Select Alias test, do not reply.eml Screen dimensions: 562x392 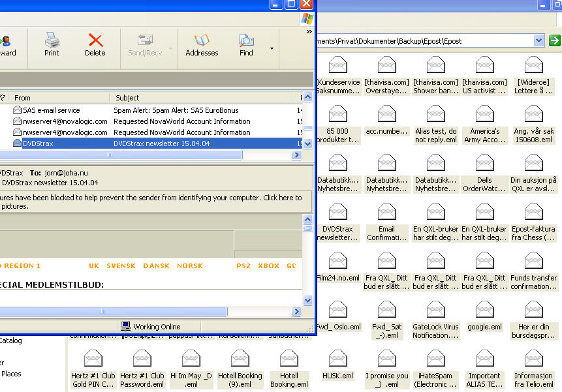point(436,125)
